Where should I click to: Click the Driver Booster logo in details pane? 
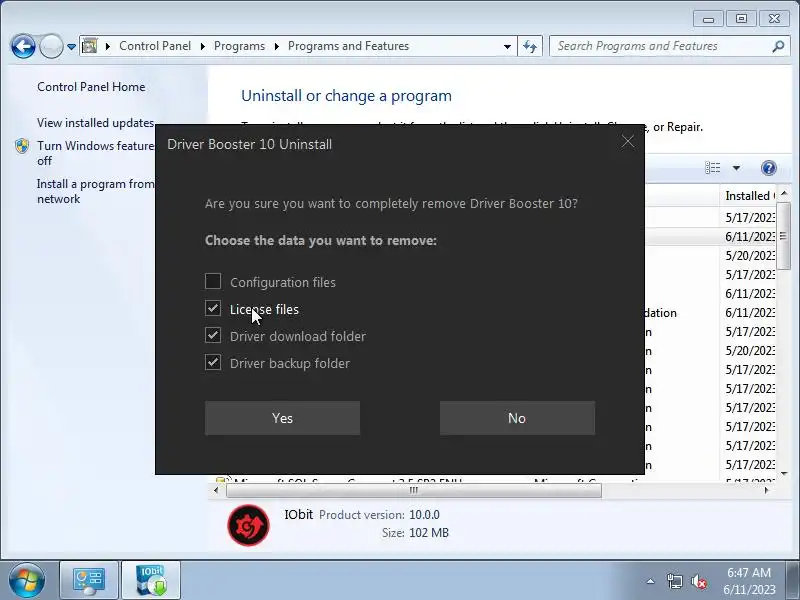pos(248,525)
